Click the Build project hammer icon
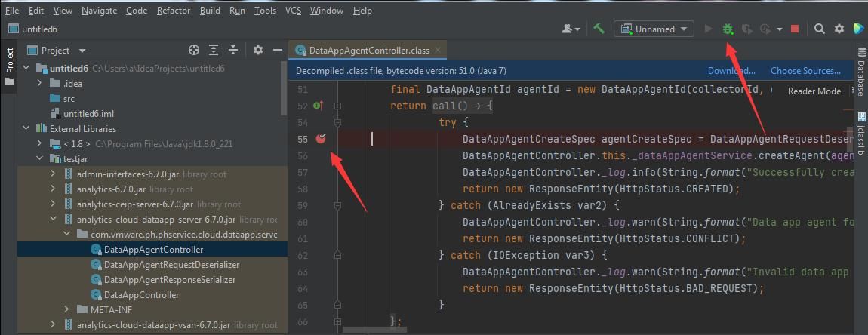868x335 pixels. coord(599,29)
